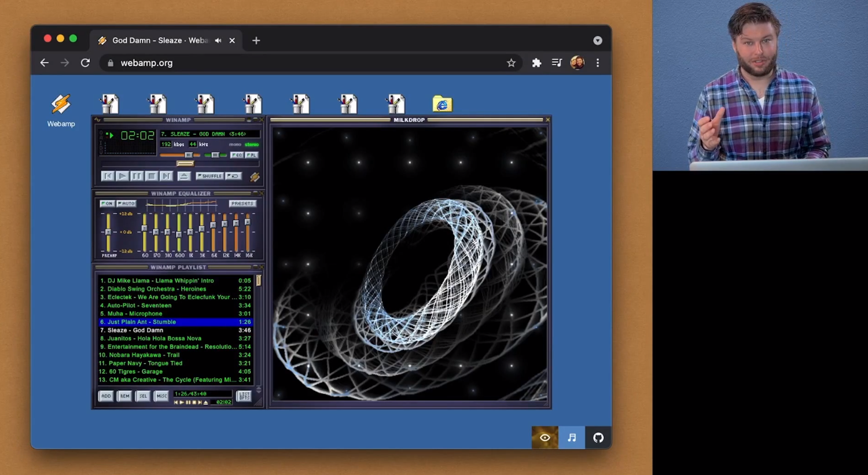Click the 60 Hz equalizer band
Image resolution: width=868 pixels, height=475 pixels.
click(145, 232)
